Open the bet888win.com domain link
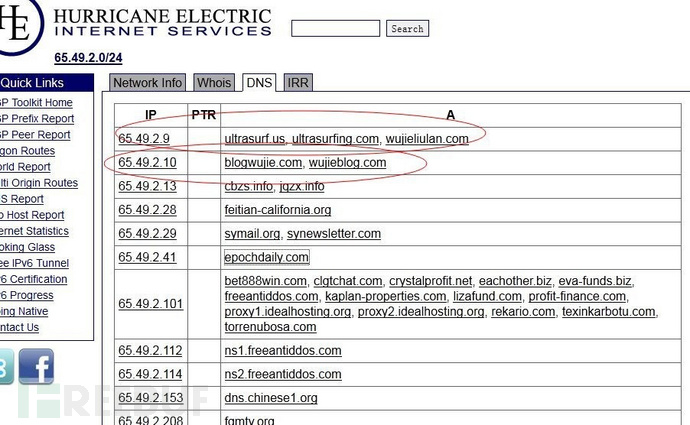Screen dimensions: 690x425 click(265, 281)
